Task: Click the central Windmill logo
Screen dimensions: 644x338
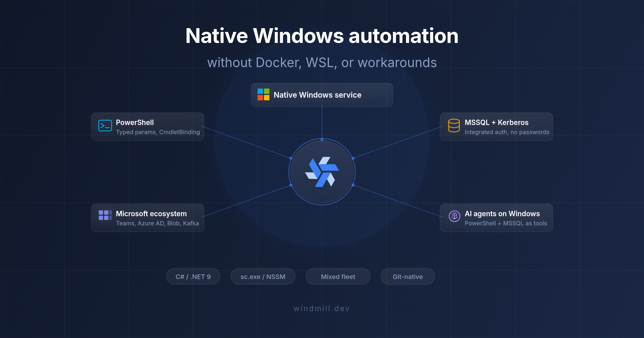Action: [322, 172]
